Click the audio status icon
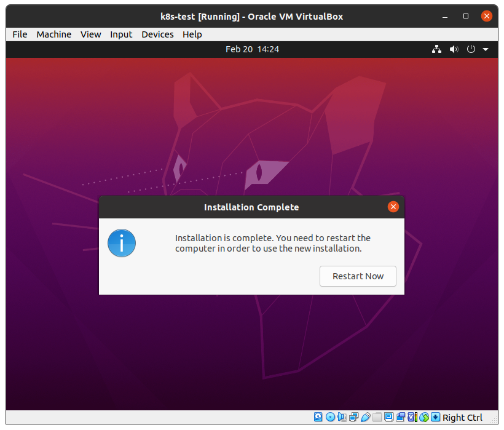This screenshot has width=504, height=430. [342, 417]
